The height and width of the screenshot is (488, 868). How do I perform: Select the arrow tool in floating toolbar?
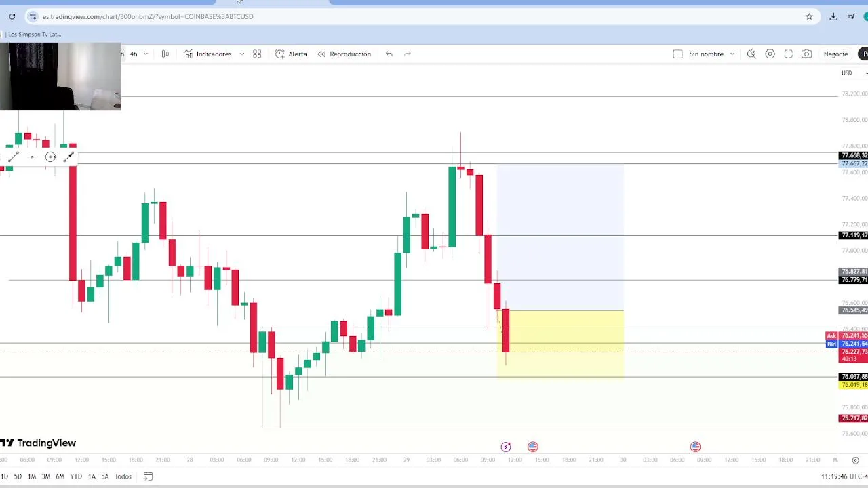[x=68, y=157]
